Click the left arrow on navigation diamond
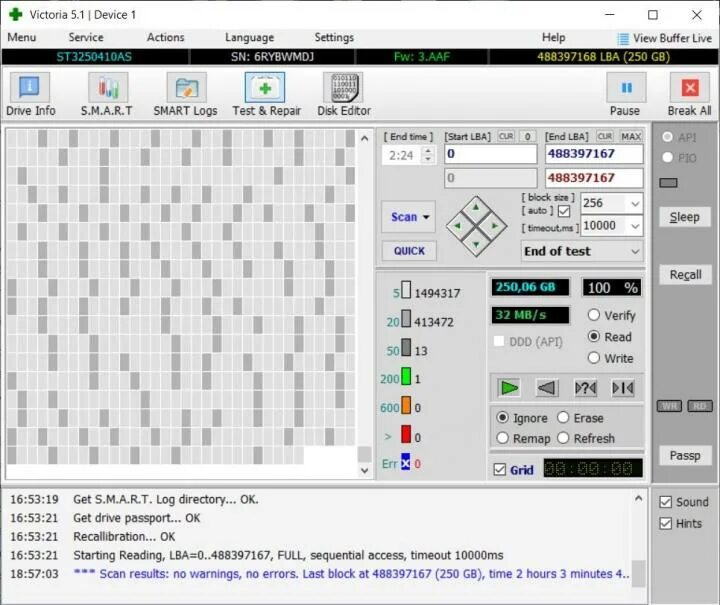 (x=457, y=226)
